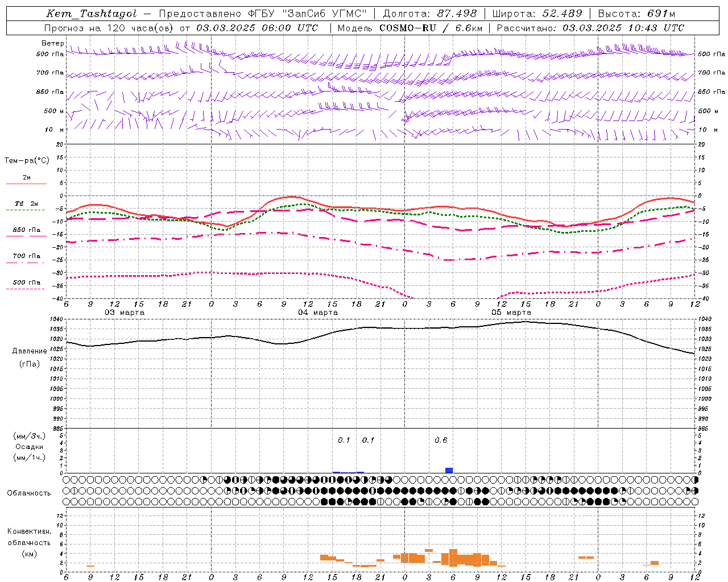Click the '03 марта' date label
The height and width of the screenshot is (582, 728).
125,313
